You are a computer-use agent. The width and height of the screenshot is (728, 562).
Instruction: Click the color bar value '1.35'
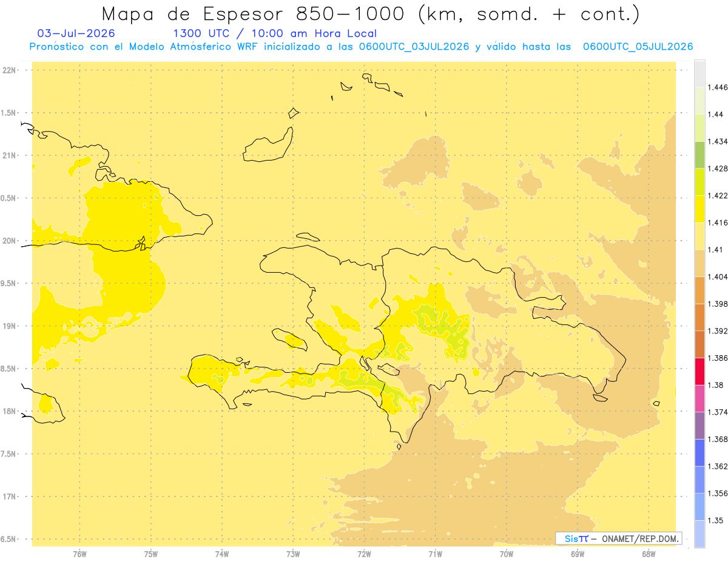[x=715, y=520]
